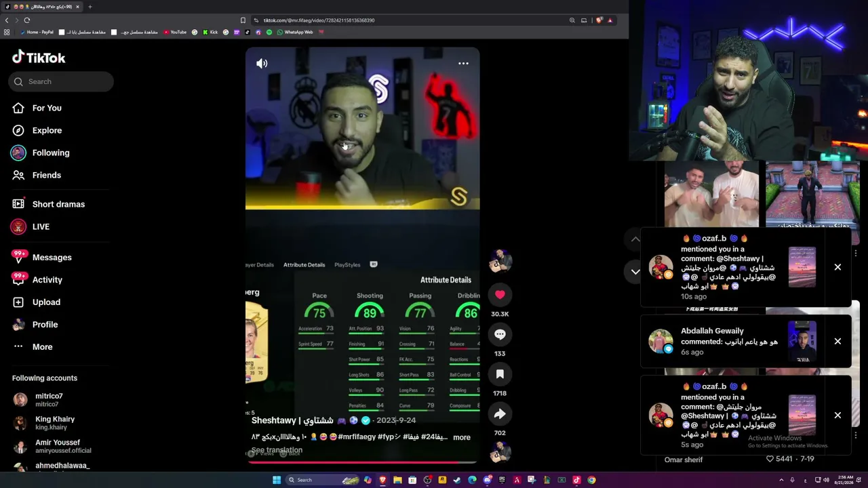Screen dimensions: 868x488
Task: Open Short dramas section
Action: click(x=58, y=204)
